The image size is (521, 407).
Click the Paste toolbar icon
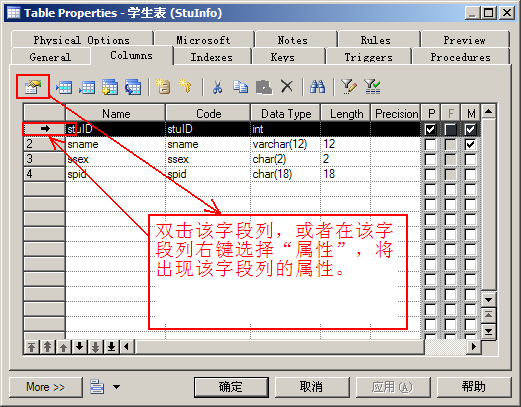264,87
